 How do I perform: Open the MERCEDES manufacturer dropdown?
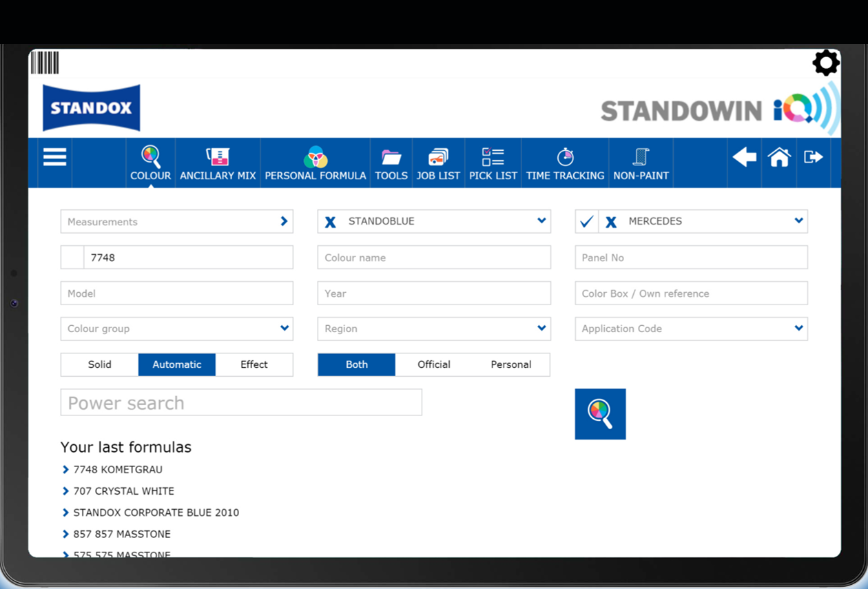798,221
